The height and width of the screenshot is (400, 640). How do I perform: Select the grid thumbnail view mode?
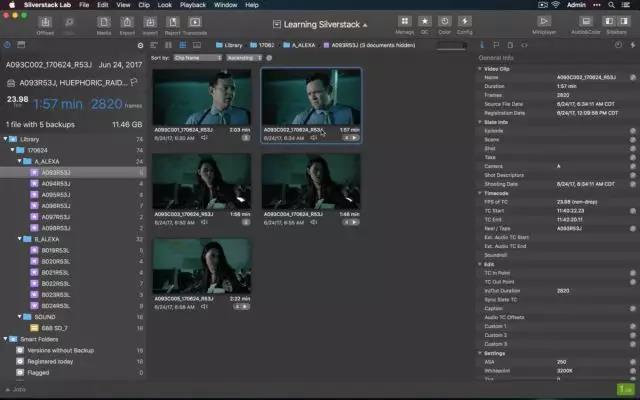(182, 45)
